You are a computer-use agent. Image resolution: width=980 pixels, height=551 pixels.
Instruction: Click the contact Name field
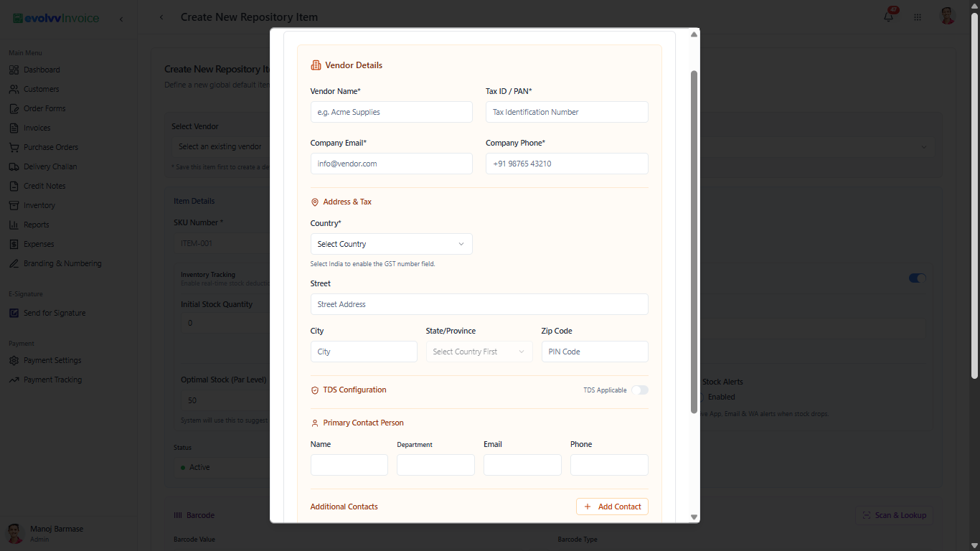pyautogui.click(x=349, y=465)
